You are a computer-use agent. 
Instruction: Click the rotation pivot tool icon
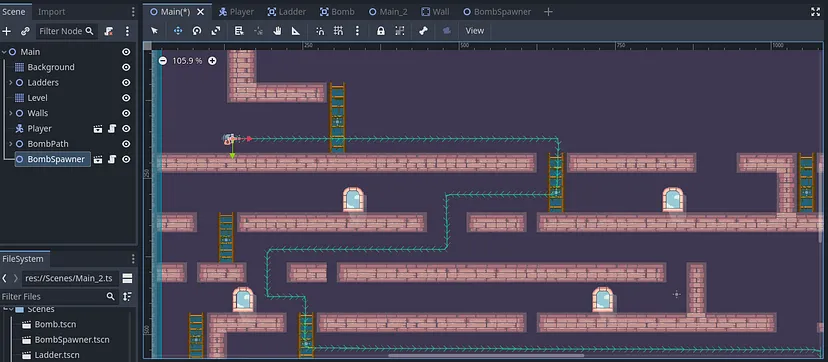[258, 31]
